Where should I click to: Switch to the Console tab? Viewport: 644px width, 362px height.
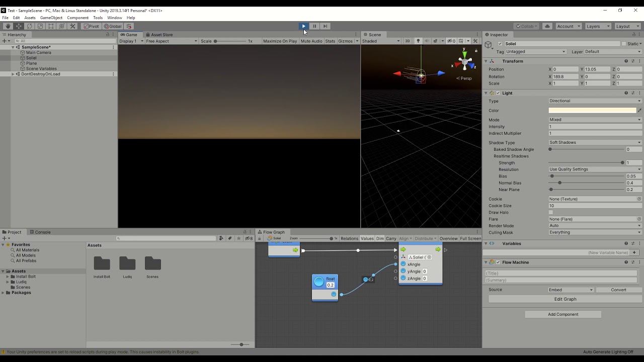pyautogui.click(x=40, y=232)
